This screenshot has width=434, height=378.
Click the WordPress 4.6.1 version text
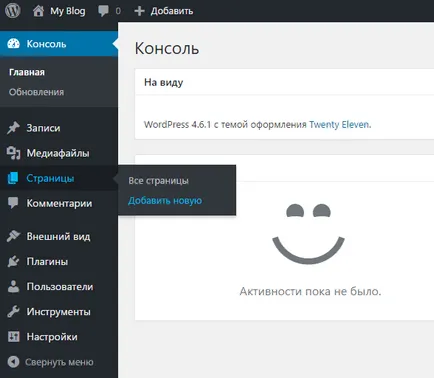point(178,124)
